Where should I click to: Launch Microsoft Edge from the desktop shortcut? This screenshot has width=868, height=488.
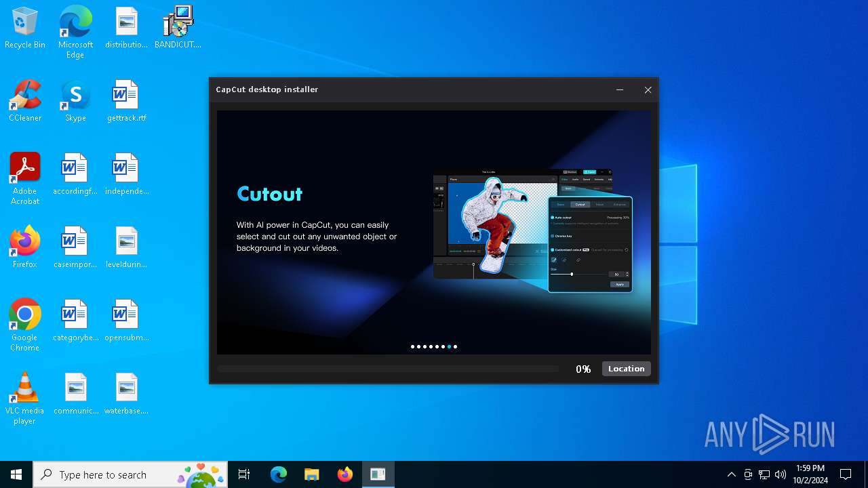pos(75,32)
